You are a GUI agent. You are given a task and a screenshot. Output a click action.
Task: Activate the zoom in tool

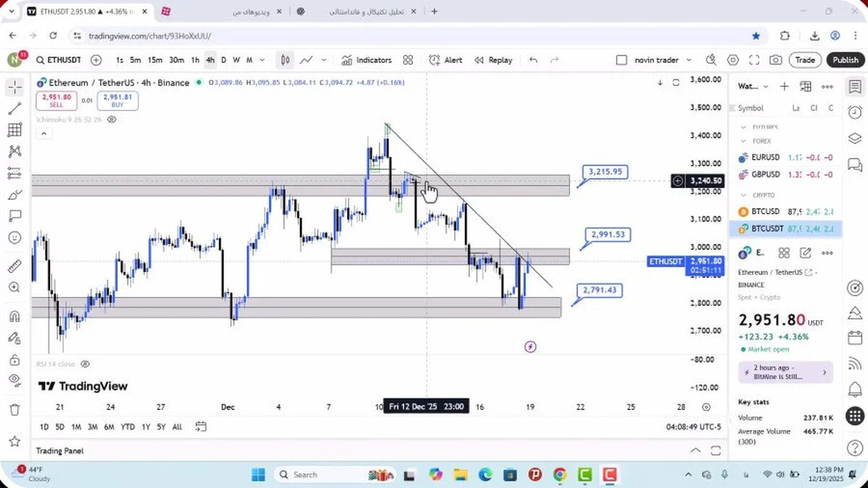coord(14,287)
